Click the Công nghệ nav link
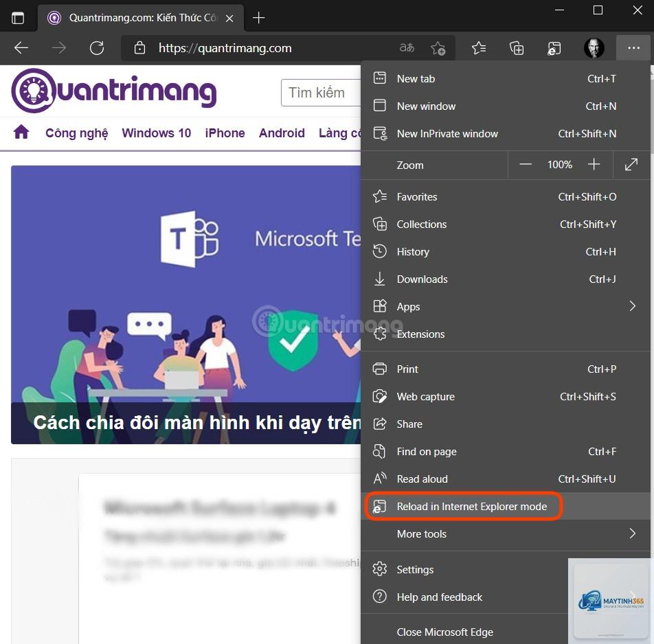Screen dimensions: 654x644 [x=77, y=133]
